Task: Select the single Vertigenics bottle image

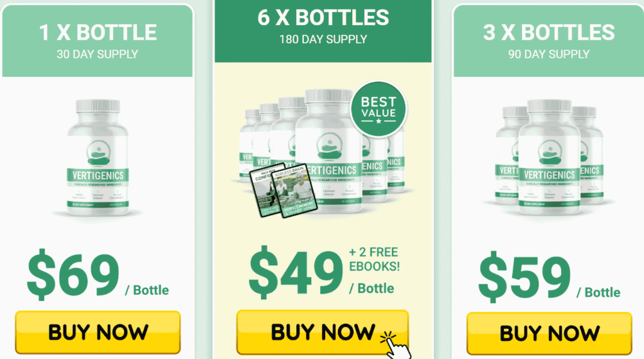Action: click(97, 158)
